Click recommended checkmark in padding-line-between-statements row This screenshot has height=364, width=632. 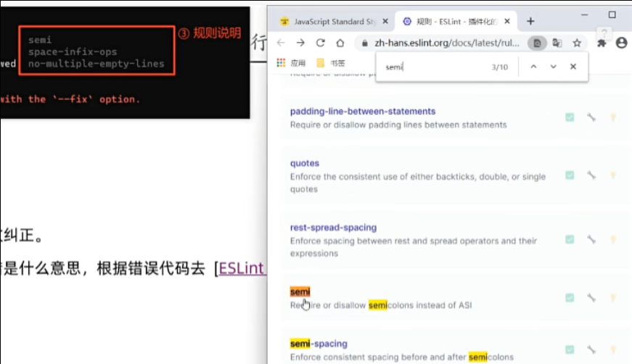(x=570, y=117)
